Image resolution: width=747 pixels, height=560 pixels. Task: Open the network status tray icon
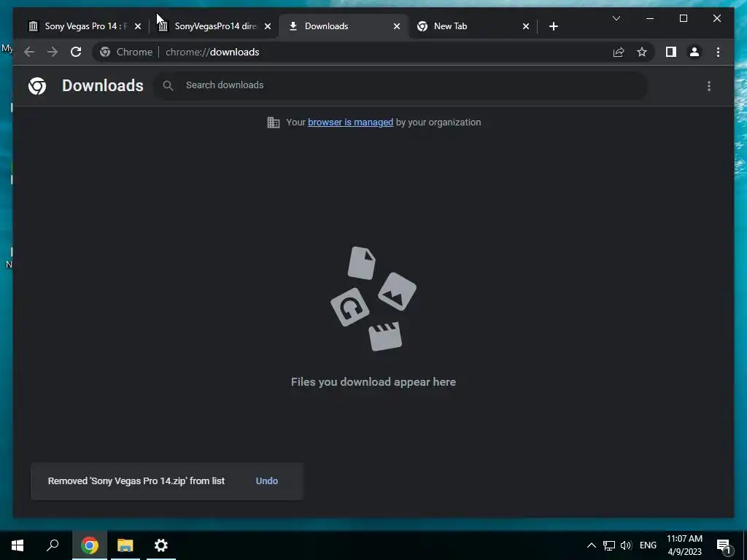click(x=609, y=545)
